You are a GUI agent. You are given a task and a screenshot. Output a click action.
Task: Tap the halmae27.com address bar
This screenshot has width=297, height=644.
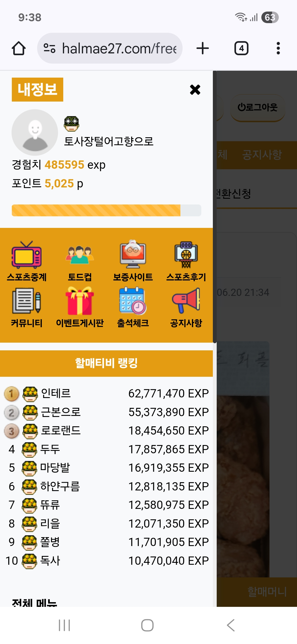110,48
